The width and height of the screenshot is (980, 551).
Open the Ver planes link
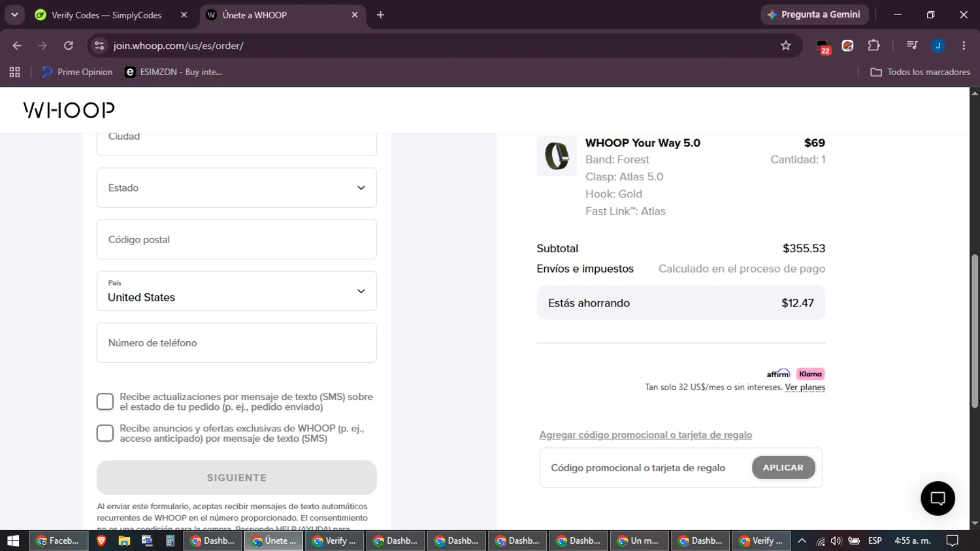(805, 387)
